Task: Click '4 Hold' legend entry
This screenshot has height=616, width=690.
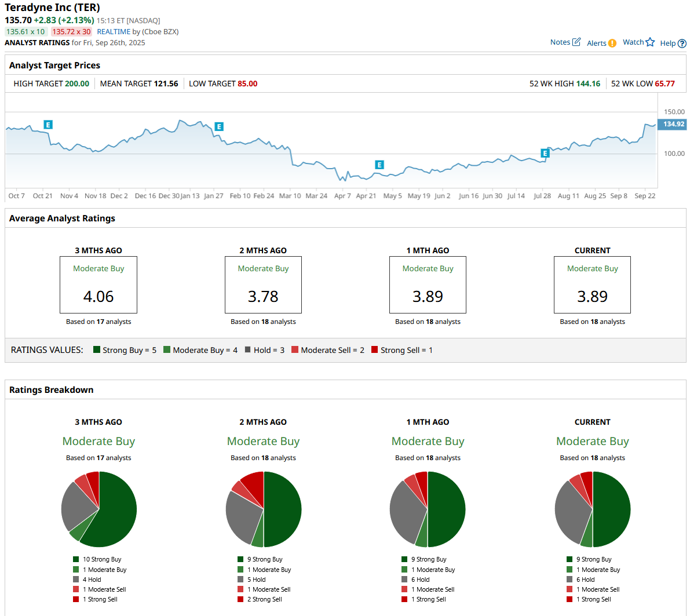Action: point(87,579)
